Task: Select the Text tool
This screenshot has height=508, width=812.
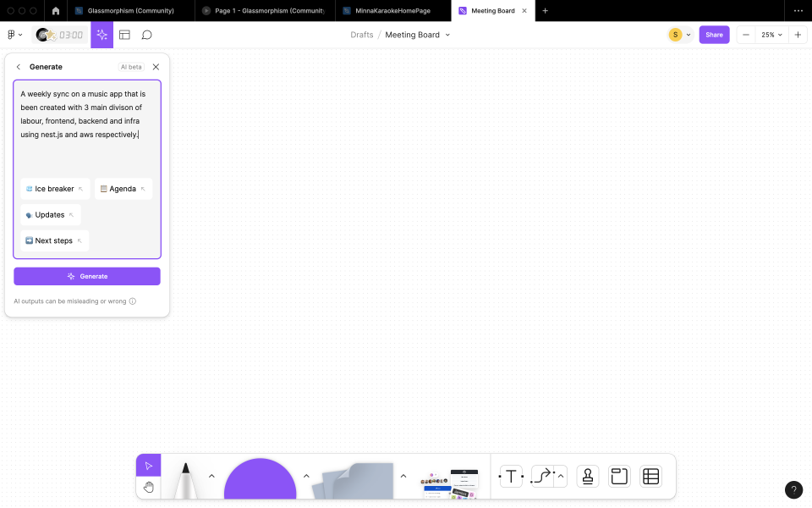Action: pyautogui.click(x=511, y=476)
